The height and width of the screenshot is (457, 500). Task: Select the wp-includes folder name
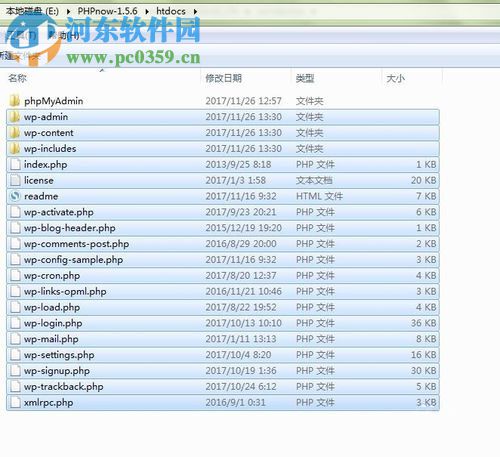[x=50, y=149]
